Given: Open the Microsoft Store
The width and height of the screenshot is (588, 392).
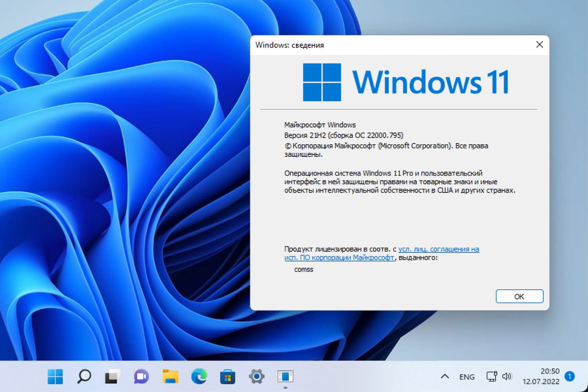Looking at the screenshot, I should [x=227, y=376].
